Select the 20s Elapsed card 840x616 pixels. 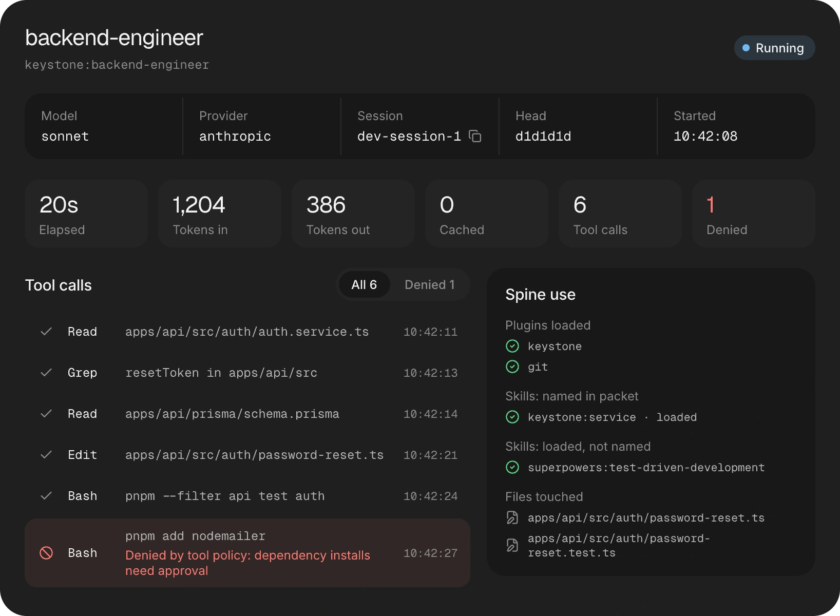86,214
